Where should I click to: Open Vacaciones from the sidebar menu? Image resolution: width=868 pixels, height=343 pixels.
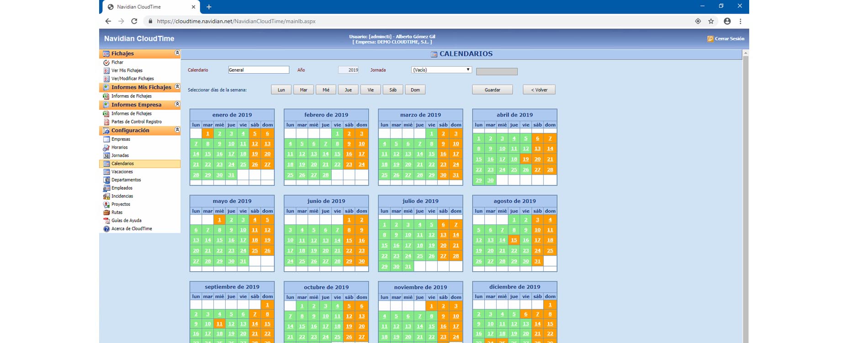[x=122, y=172]
